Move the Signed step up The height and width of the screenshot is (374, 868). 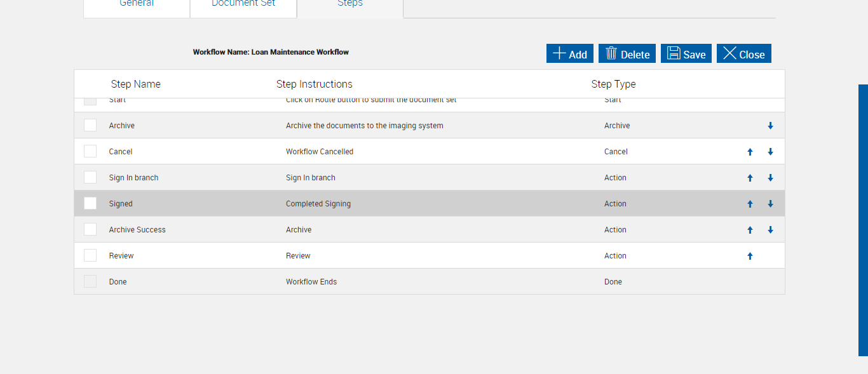(750, 204)
